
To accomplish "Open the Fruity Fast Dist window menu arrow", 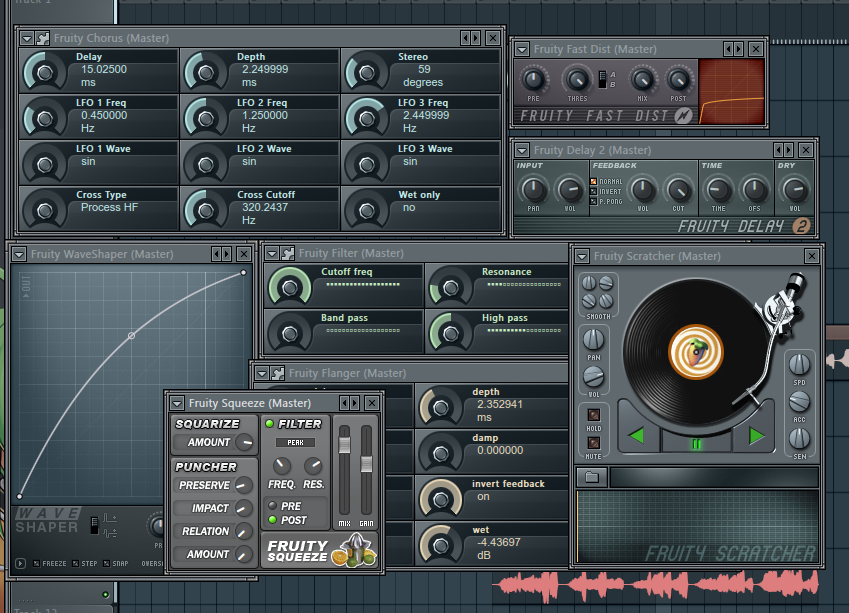I will coord(522,49).
